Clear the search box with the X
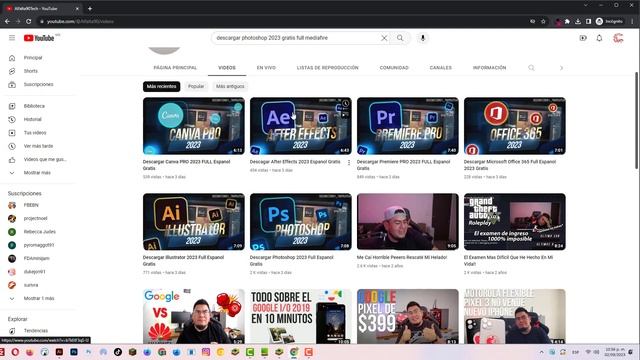640x360 pixels. coord(384,38)
